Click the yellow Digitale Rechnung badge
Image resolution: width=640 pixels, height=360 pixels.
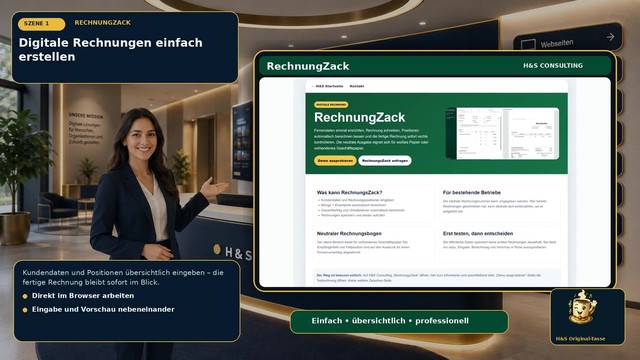pyautogui.click(x=331, y=105)
